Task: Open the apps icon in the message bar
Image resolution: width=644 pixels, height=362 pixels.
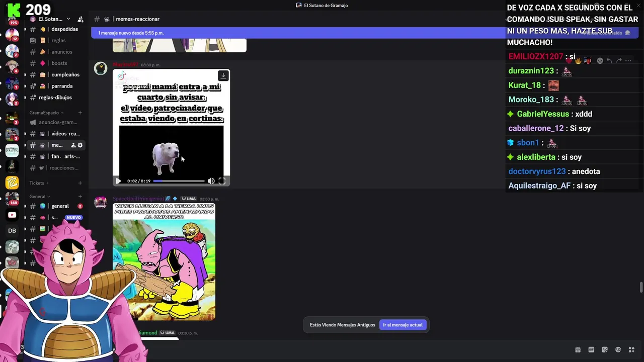Action: (x=631, y=350)
